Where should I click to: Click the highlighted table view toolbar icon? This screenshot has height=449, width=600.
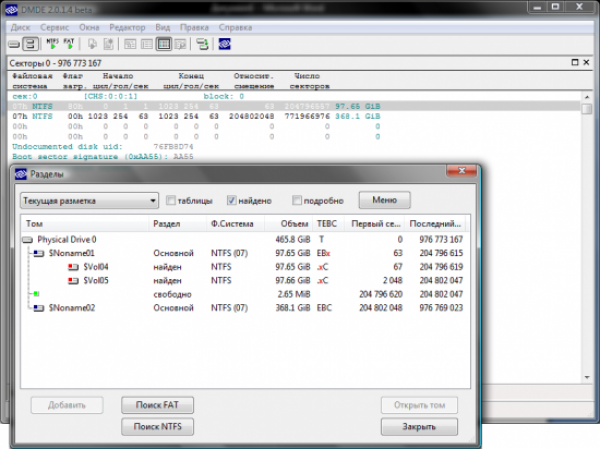click(x=164, y=44)
